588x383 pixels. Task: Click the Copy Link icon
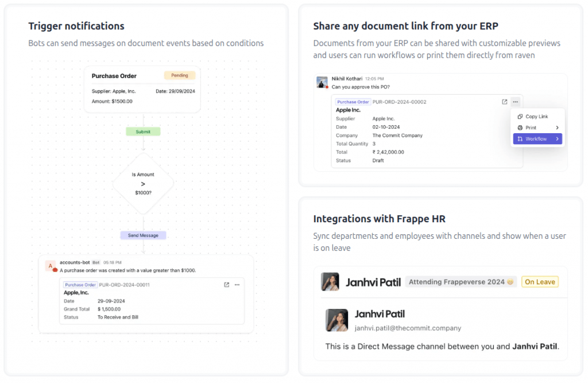coord(520,117)
